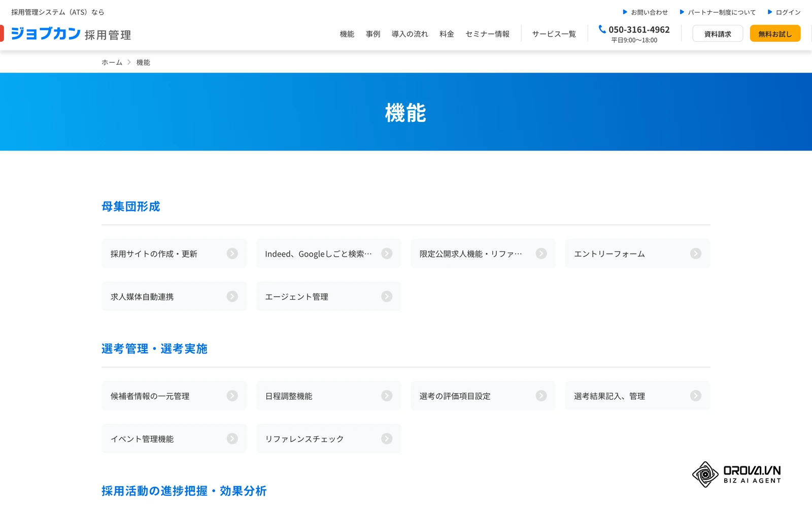Image resolution: width=812 pixels, height=508 pixels.
Task: Click arrow icon on 求人媒体自動連携 card
Action: 232,296
